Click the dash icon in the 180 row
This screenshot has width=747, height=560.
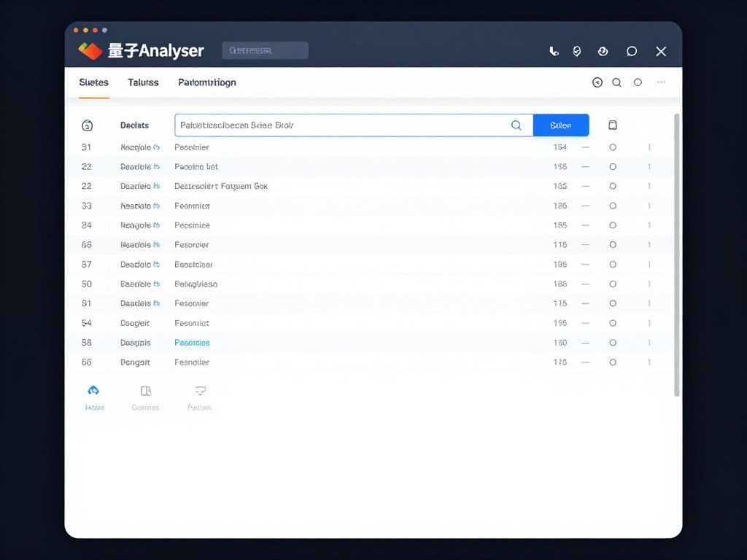click(x=586, y=343)
